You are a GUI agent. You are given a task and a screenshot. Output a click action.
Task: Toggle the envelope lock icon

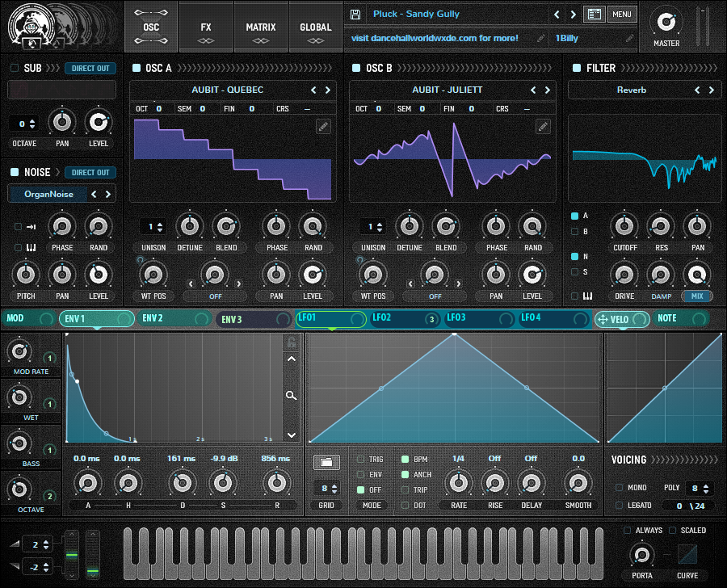pyautogui.click(x=291, y=342)
